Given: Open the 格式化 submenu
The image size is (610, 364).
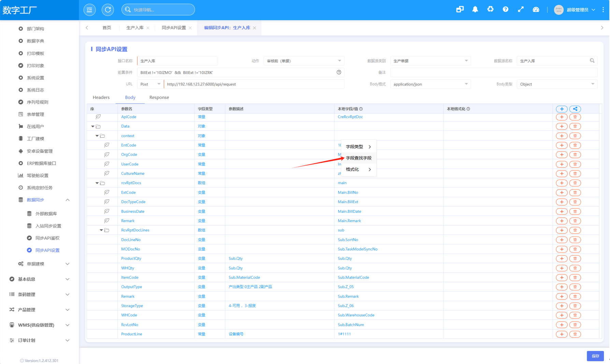Looking at the screenshot, I should [x=359, y=169].
